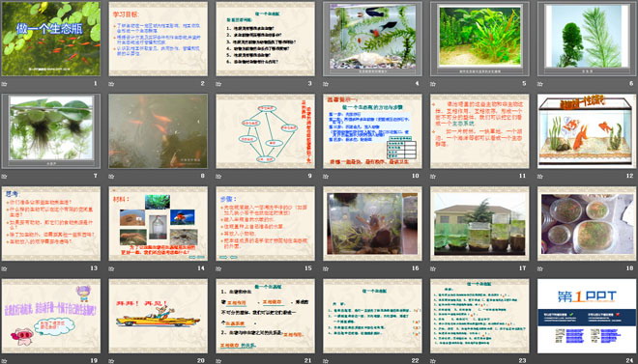Select slide 22 short judgment exercise thumbnail

click(x=373, y=316)
